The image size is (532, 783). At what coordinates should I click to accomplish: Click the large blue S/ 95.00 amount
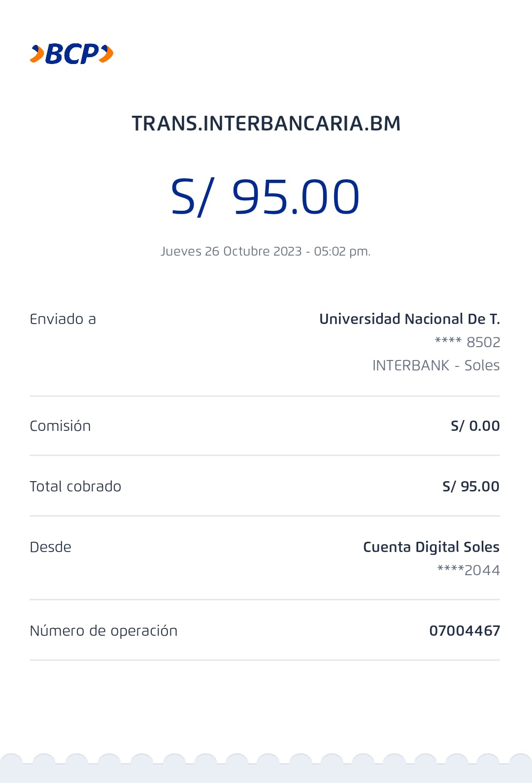pyautogui.click(x=265, y=197)
